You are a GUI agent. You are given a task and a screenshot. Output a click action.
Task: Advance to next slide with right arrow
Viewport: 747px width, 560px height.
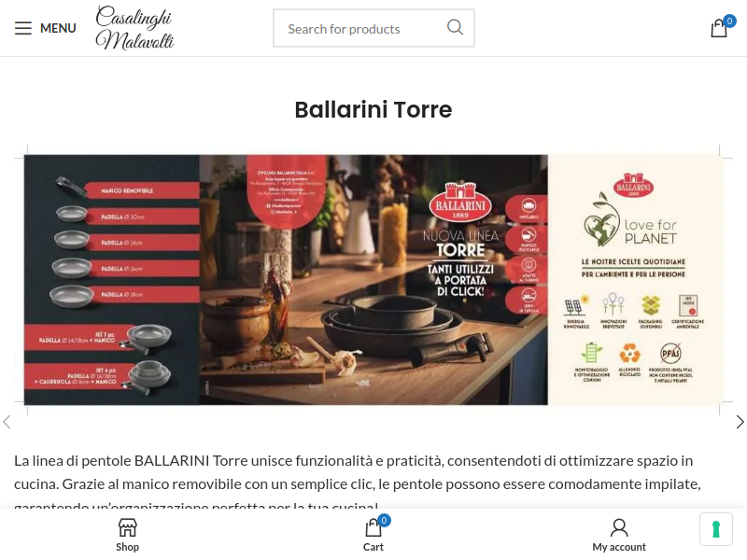tap(740, 422)
